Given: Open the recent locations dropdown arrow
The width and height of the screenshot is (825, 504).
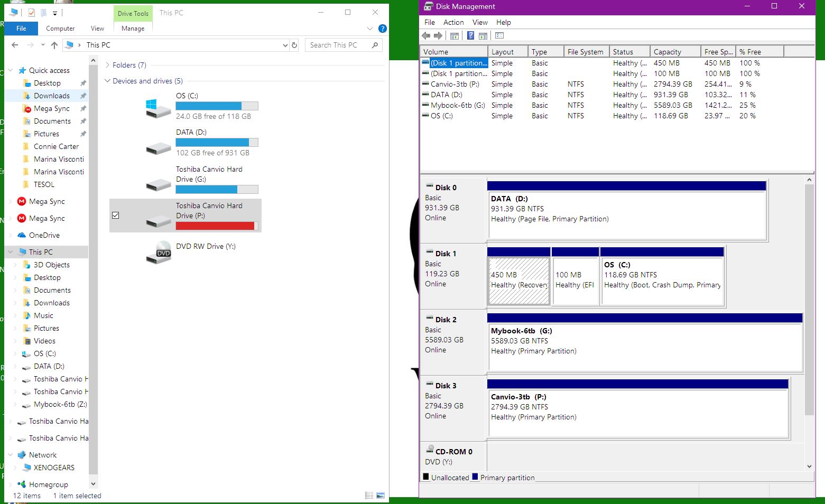Looking at the screenshot, I should tap(43, 45).
